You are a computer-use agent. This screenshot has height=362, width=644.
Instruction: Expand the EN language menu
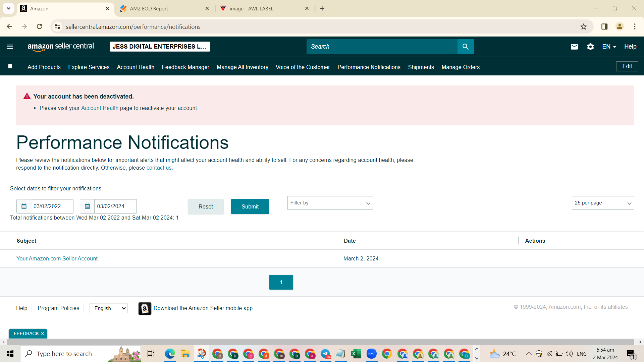(609, 47)
